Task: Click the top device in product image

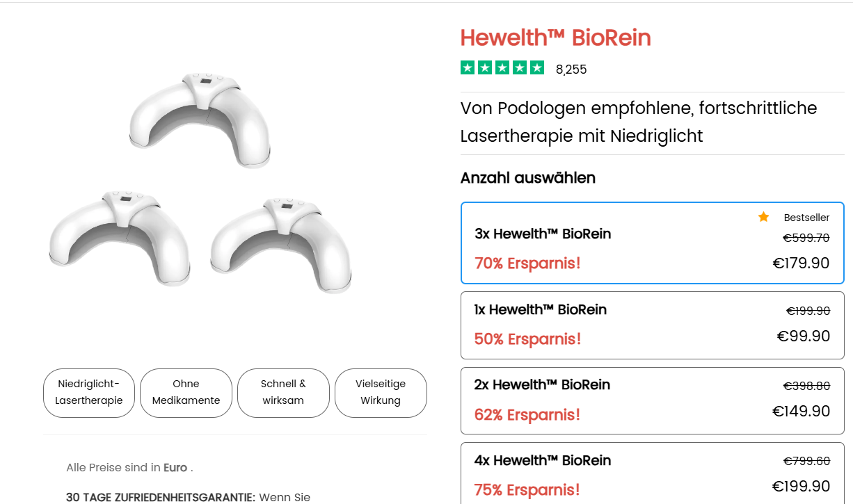Action: pos(200,117)
